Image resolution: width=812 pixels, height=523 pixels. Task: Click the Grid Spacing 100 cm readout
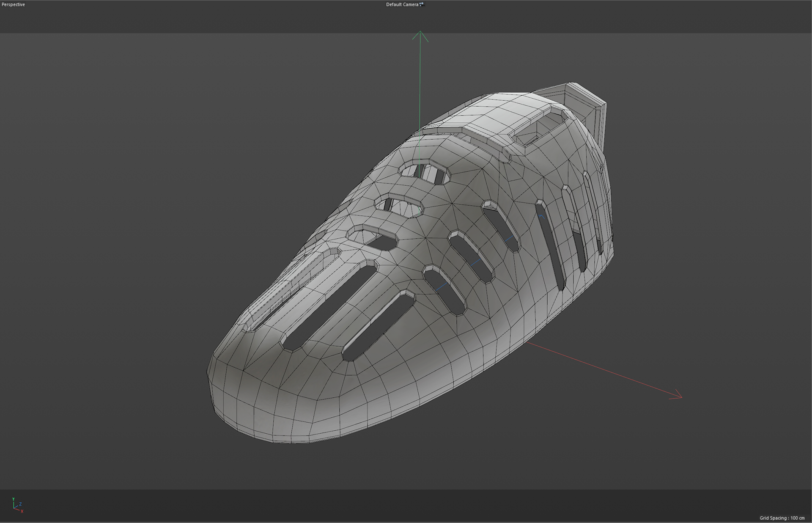[782, 518]
